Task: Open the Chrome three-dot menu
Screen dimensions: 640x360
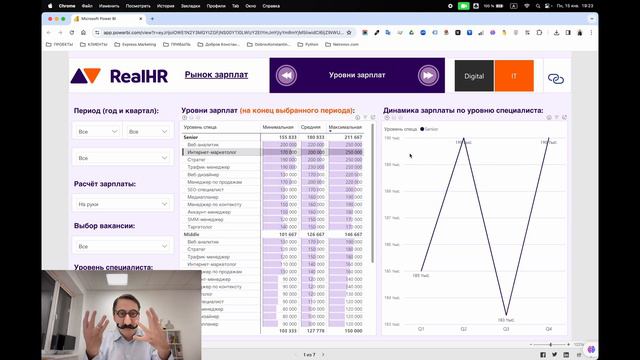Action: tap(591, 33)
